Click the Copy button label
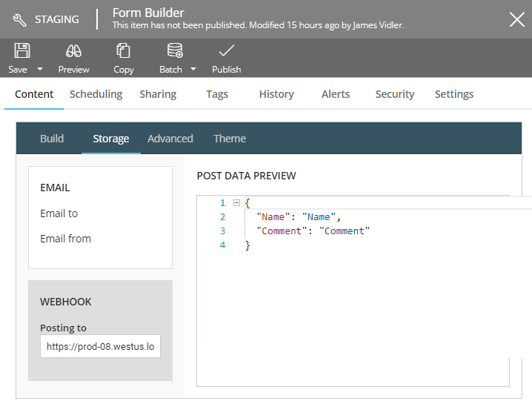 click(x=124, y=70)
